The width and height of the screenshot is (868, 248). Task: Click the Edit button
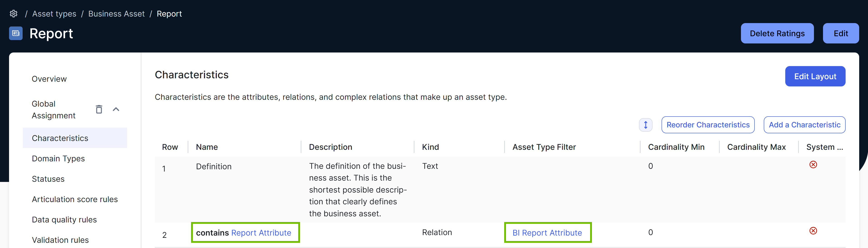[x=841, y=33]
